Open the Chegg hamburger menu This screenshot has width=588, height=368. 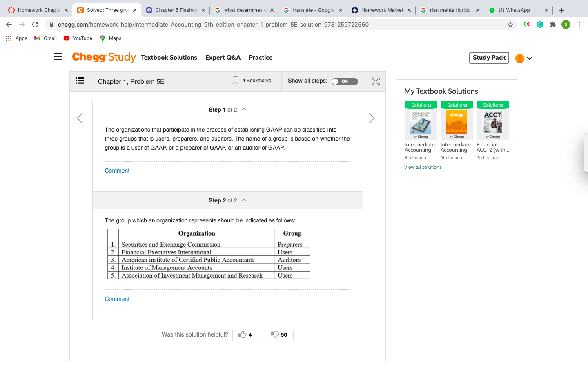point(58,57)
